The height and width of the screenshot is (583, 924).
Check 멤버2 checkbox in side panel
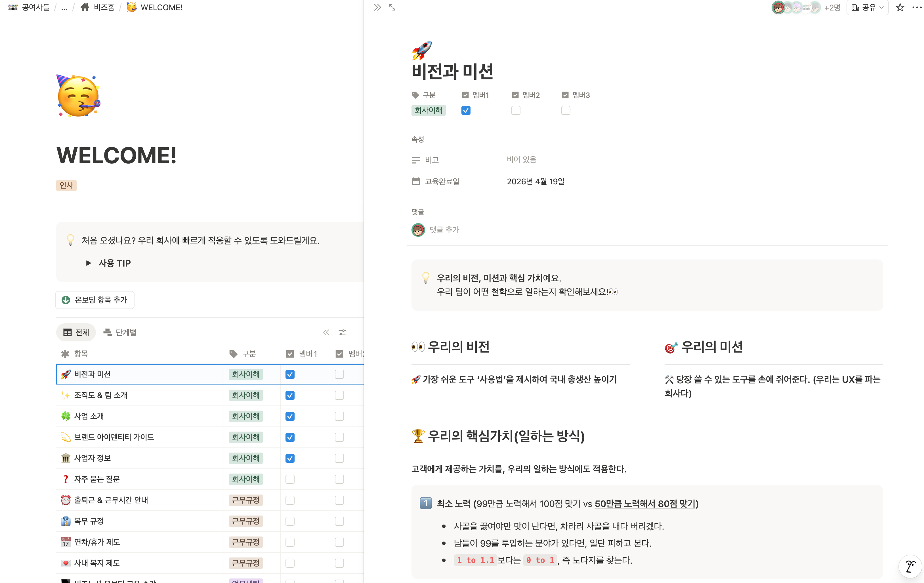516,110
